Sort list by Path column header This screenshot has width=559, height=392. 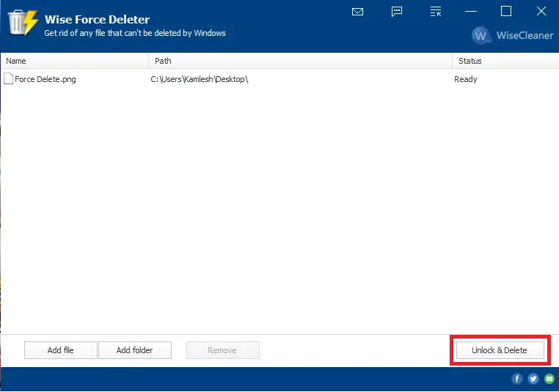(301, 61)
